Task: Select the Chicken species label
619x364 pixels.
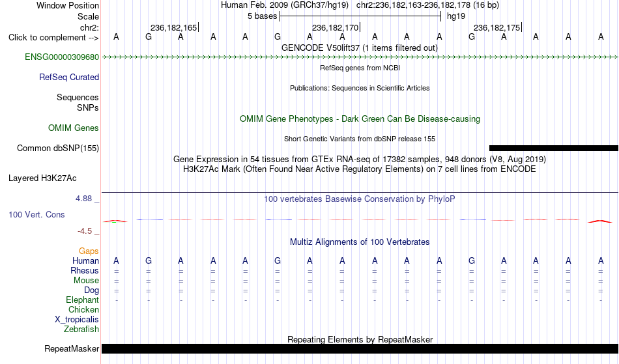Action: click(83, 310)
